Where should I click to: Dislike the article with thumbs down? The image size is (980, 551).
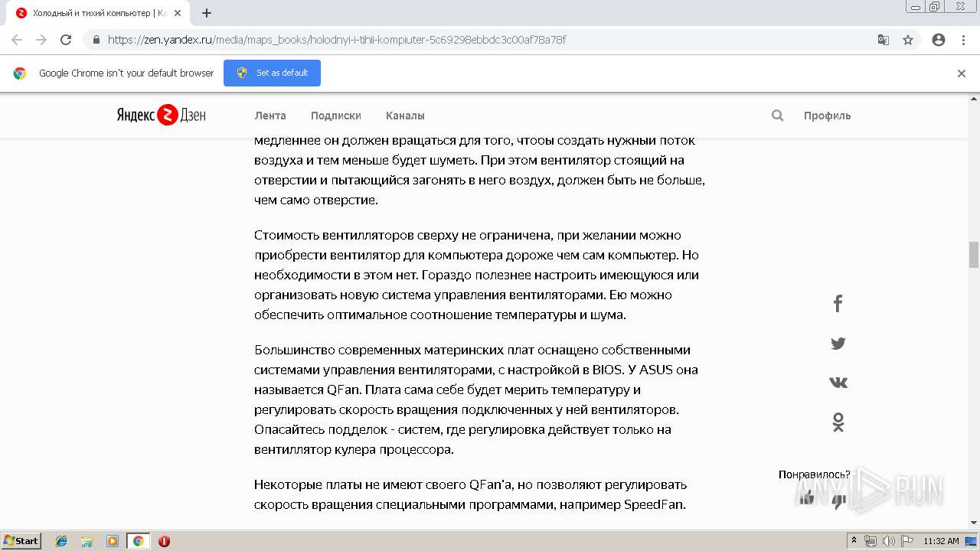(839, 502)
